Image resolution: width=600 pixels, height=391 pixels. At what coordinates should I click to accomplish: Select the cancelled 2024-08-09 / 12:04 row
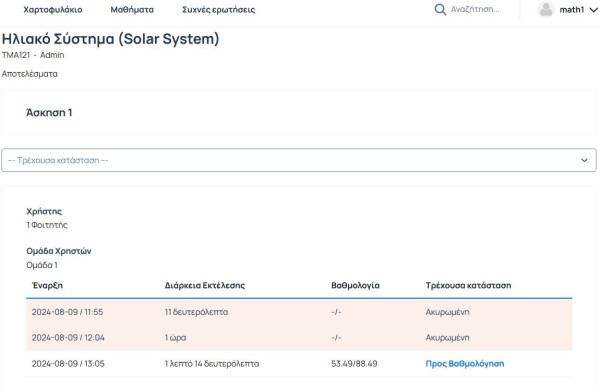click(299, 337)
